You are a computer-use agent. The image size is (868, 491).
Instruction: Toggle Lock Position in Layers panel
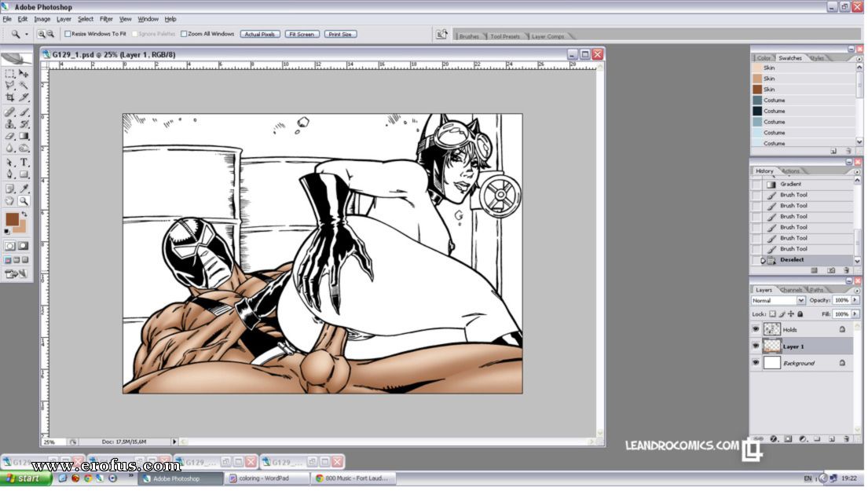(x=791, y=314)
